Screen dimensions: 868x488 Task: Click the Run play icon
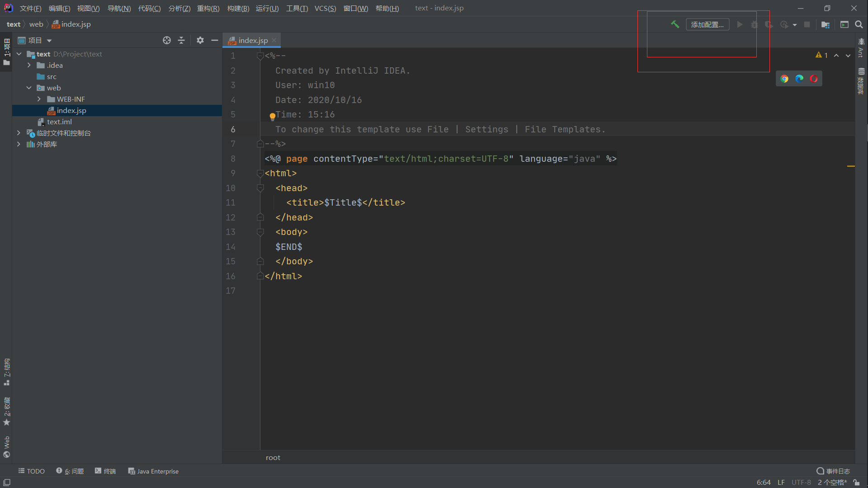(740, 24)
